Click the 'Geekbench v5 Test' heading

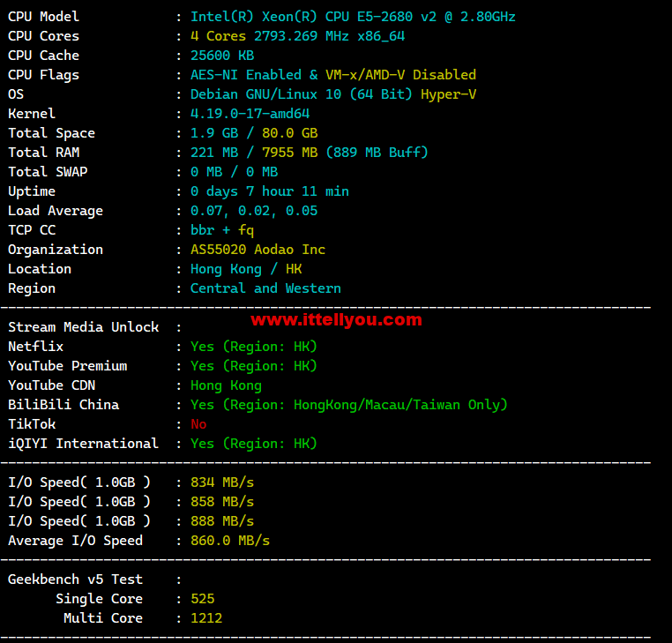click(76, 579)
